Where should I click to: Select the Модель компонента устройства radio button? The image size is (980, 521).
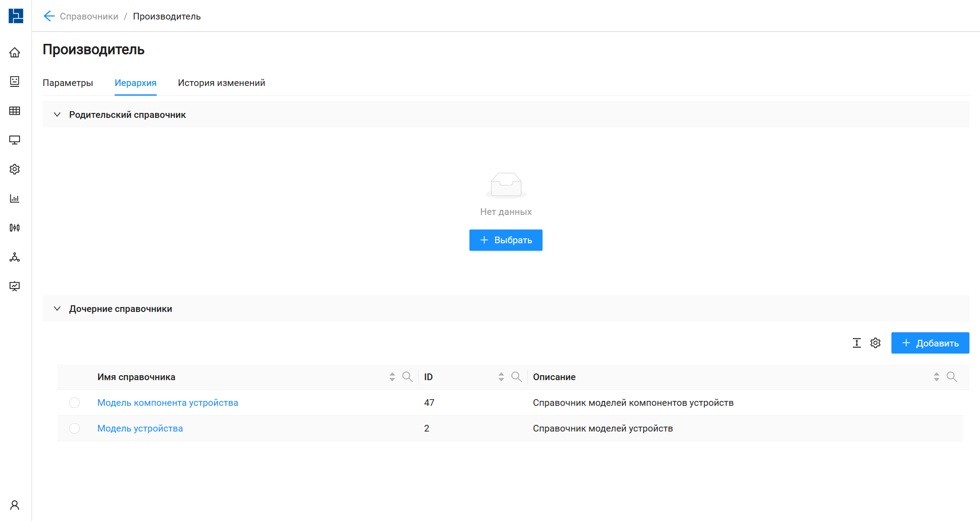(x=74, y=403)
